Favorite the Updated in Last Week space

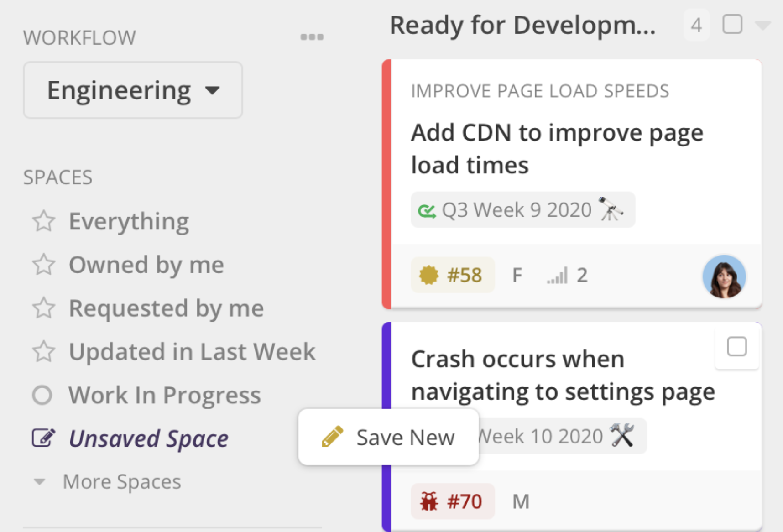click(44, 351)
